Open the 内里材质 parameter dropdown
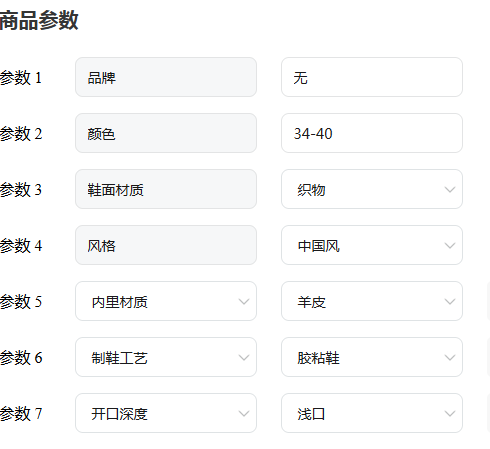This screenshot has height=449, width=490. 166,301
